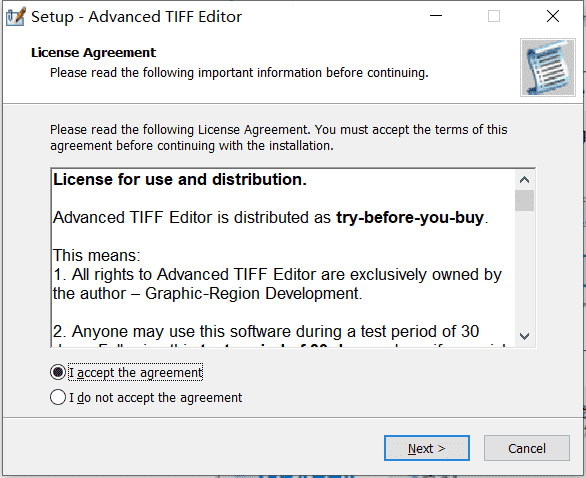
Task: Click the 'Graphic-Region Development' author line
Action: click(207, 294)
